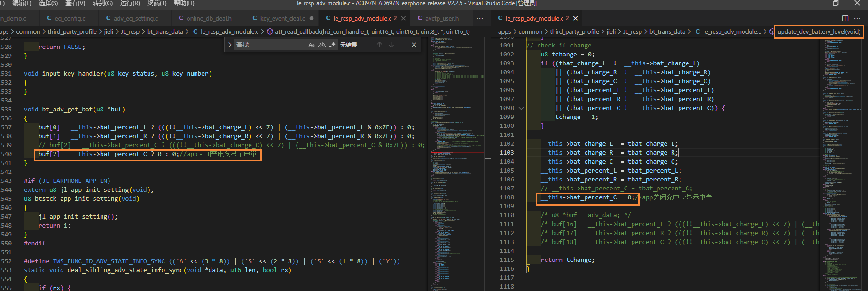Viewport: 868px width, 291px height.
Task: Open the 转到(G) menu
Action: [102, 3]
